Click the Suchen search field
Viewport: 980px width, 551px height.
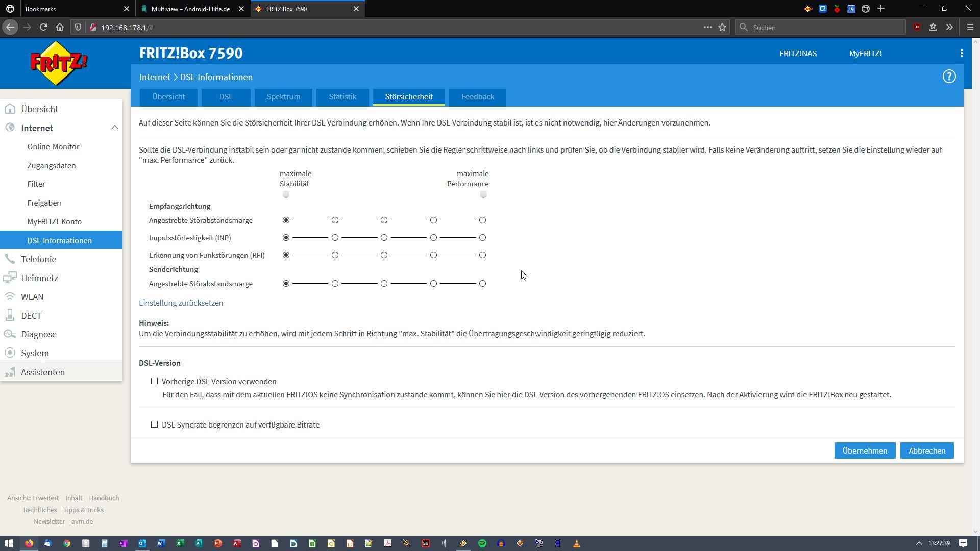click(820, 27)
